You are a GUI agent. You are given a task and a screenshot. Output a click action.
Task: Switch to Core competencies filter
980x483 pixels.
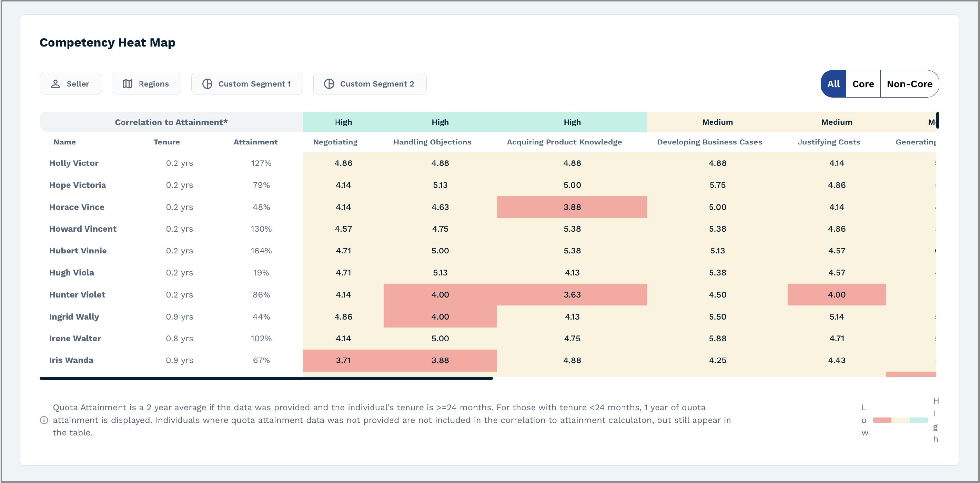pyautogui.click(x=863, y=84)
